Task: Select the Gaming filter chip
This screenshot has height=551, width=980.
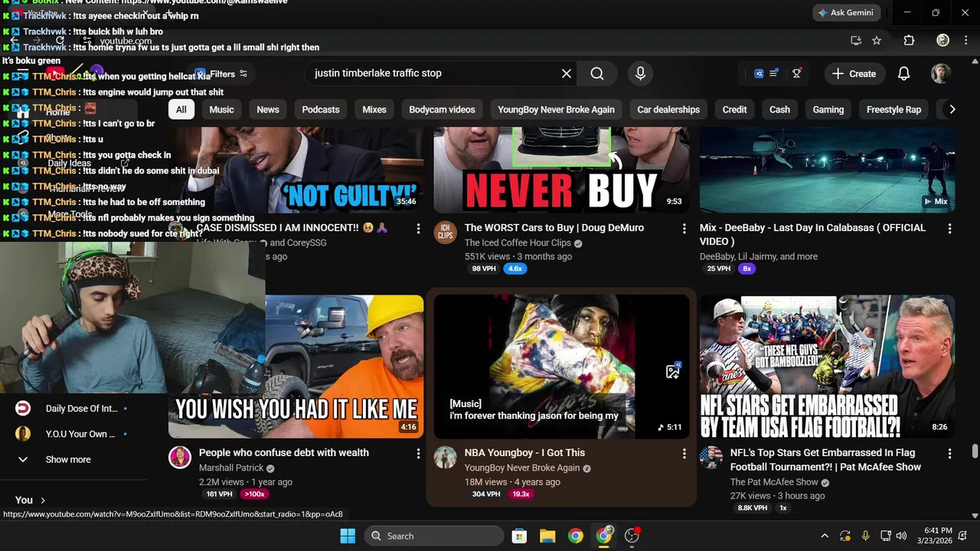Action: 828,109
